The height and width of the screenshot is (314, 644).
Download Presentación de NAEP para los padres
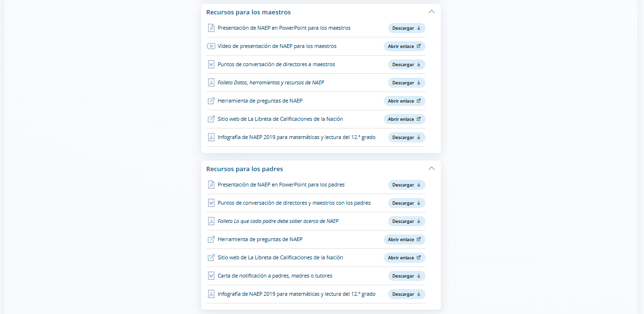(x=406, y=185)
